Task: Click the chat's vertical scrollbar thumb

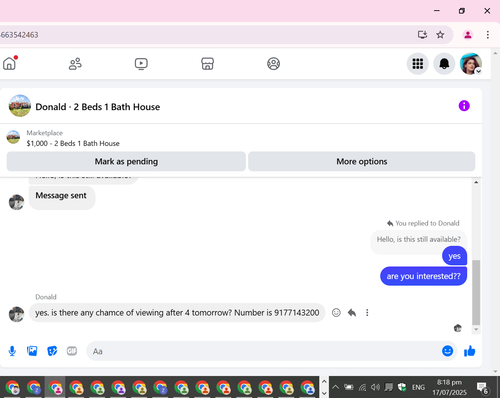Action: point(476,292)
